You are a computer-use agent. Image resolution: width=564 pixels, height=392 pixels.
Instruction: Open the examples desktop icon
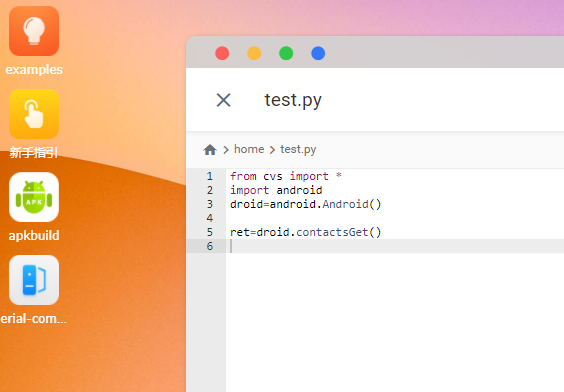tap(34, 31)
